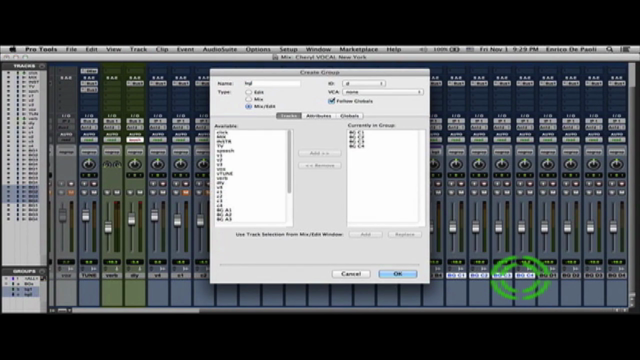Click Add for track selection from window
Image resolution: width=640 pixels, height=360 pixels.
[365, 234]
